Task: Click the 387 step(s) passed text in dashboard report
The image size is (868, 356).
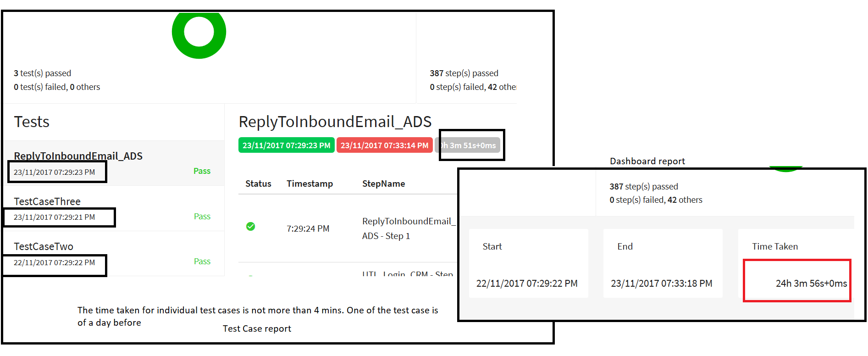Action: click(644, 186)
